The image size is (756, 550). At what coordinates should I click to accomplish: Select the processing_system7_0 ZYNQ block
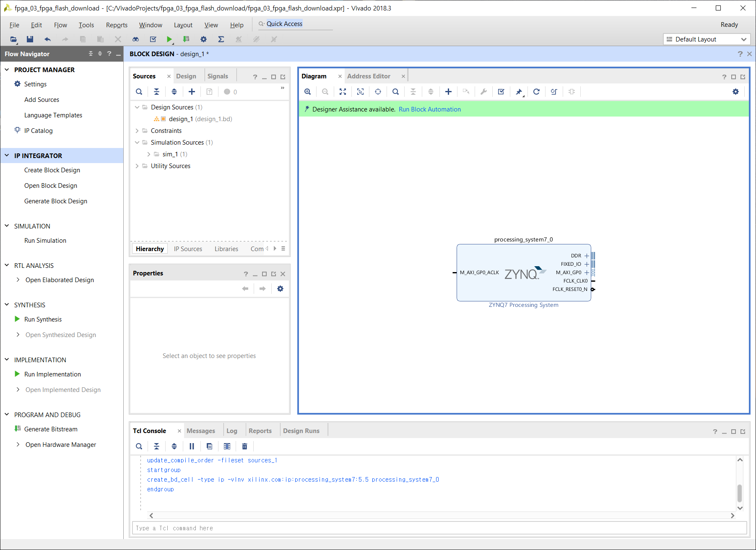tap(524, 272)
